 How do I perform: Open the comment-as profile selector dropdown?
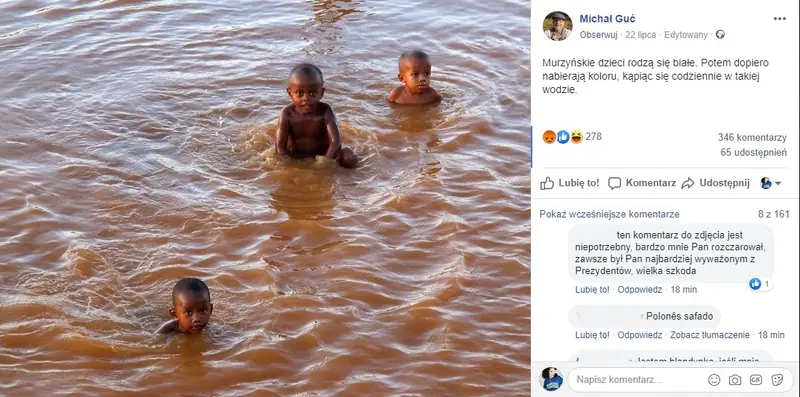770,183
